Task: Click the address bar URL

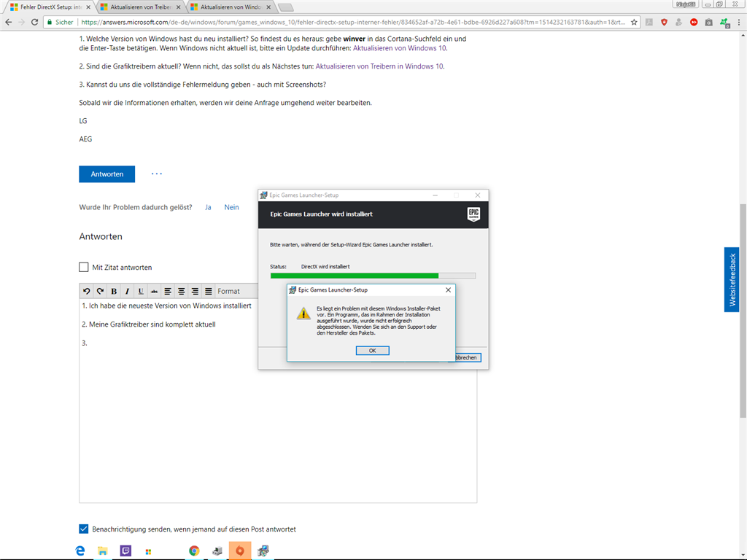Action: point(352,22)
